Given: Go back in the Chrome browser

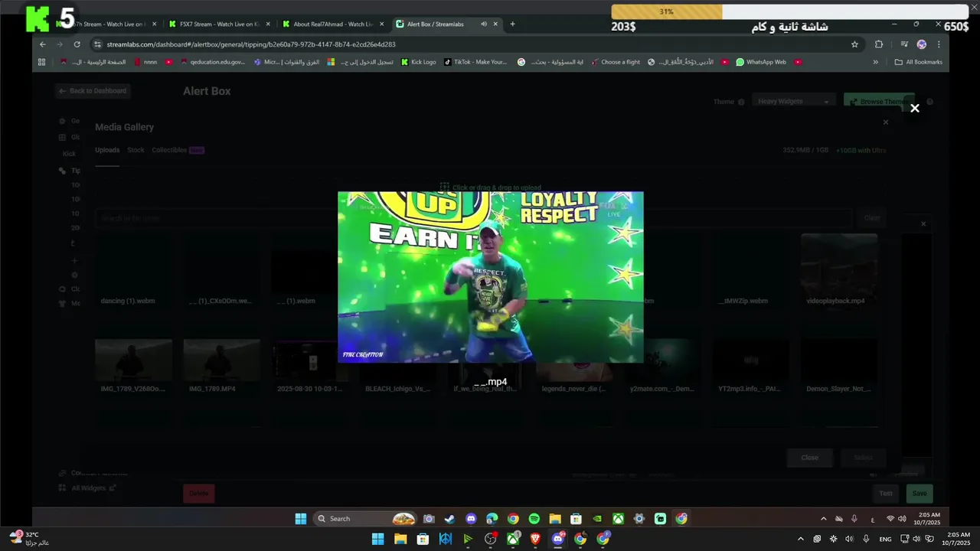Looking at the screenshot, I should pos(43,44).
